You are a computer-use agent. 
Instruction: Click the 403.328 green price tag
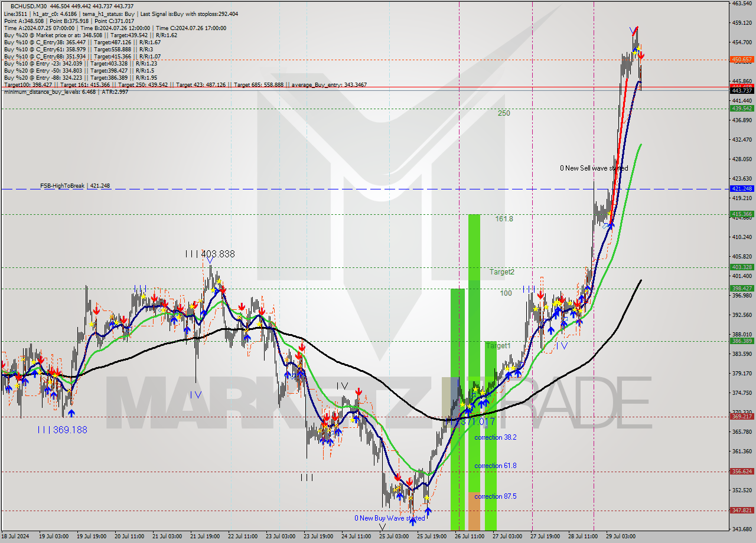pos(742,267)
